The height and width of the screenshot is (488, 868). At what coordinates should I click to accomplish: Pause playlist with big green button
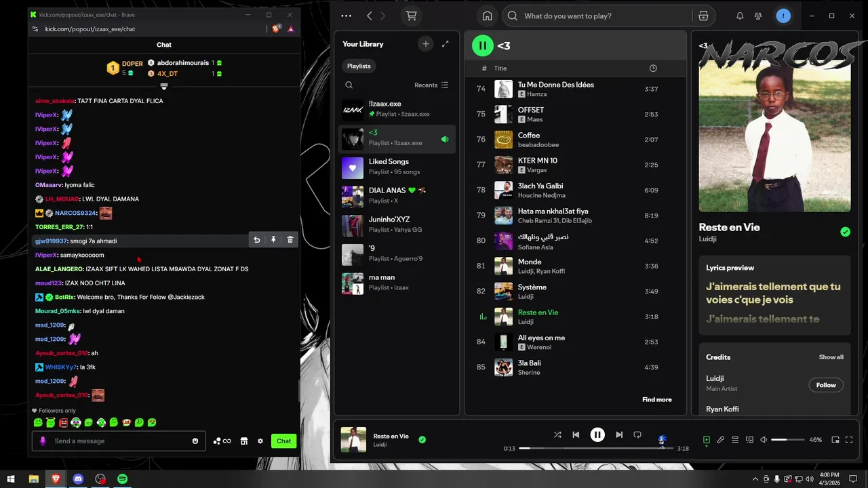pos(482,46)
